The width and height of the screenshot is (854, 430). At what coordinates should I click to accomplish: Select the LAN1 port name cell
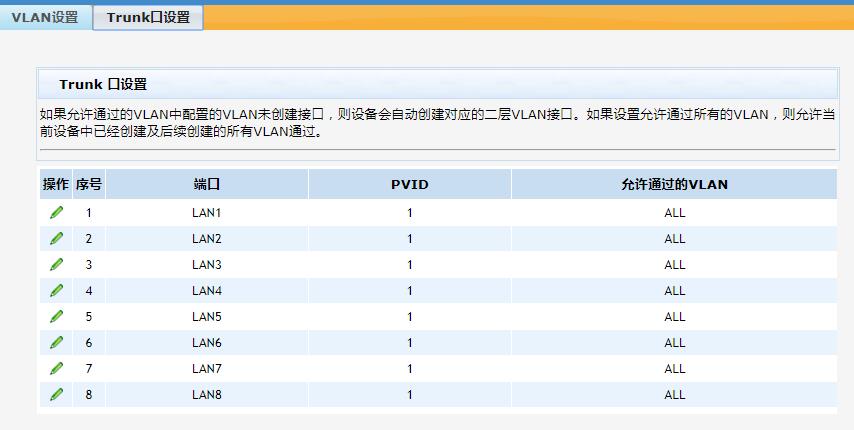click(207, 213)
